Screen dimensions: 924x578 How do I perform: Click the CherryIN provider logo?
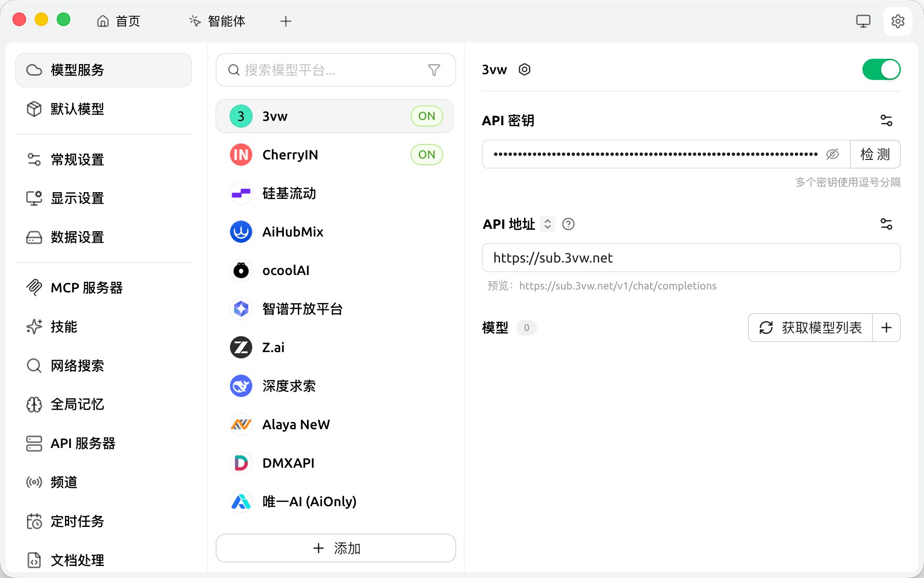coord(241,155)
